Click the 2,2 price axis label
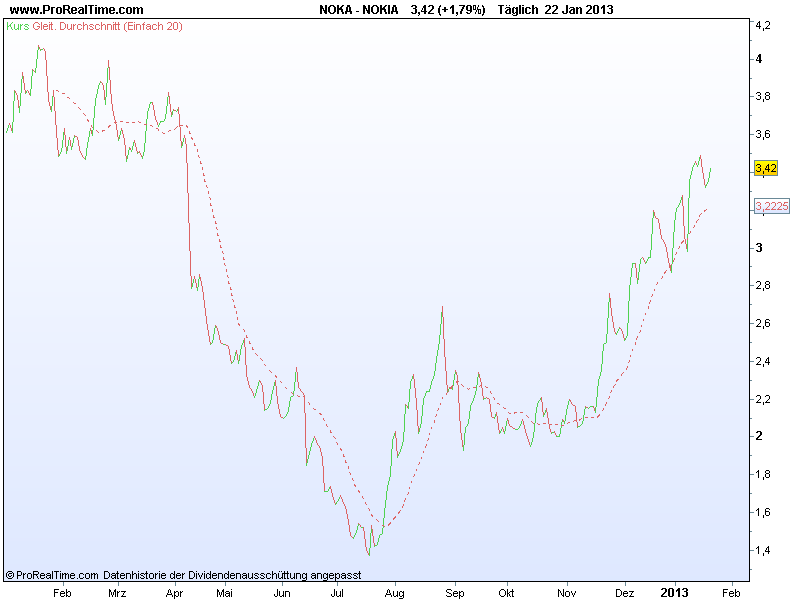 763,399
